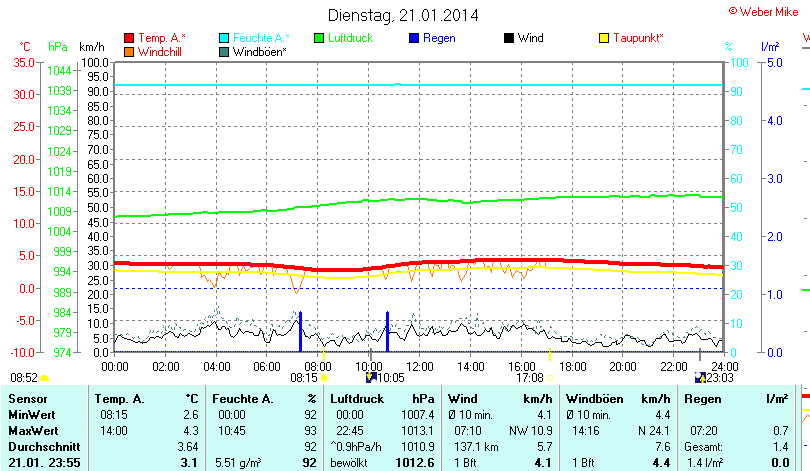
Task: Click the Temp. A. table header
Action: click(119, 399)
